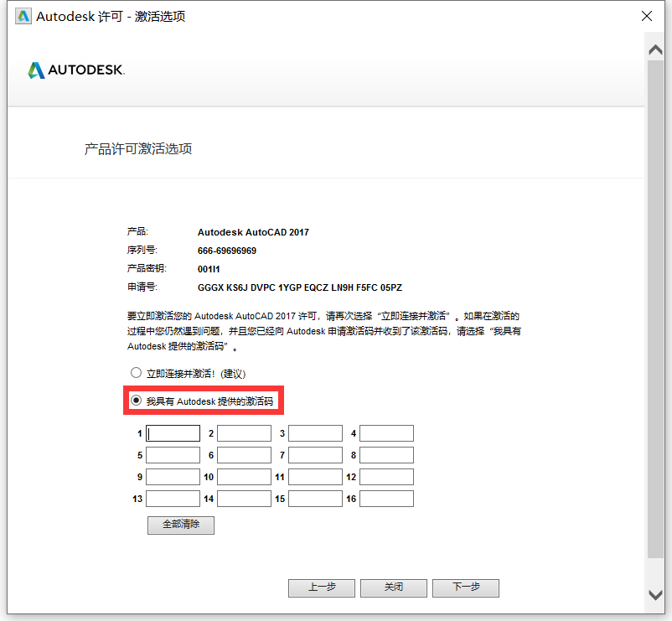Focus activation code field 3

(x=315, y=433)
